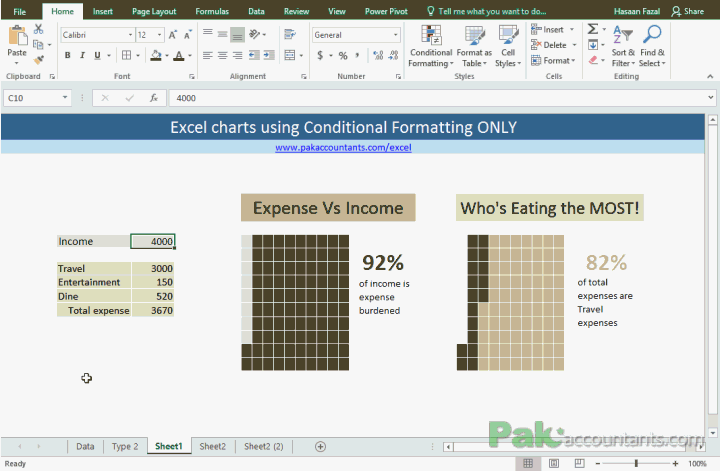Click the zoom in plus button
Screen dimensions: 720x471
pyautogui.click(x=675, y=463)
